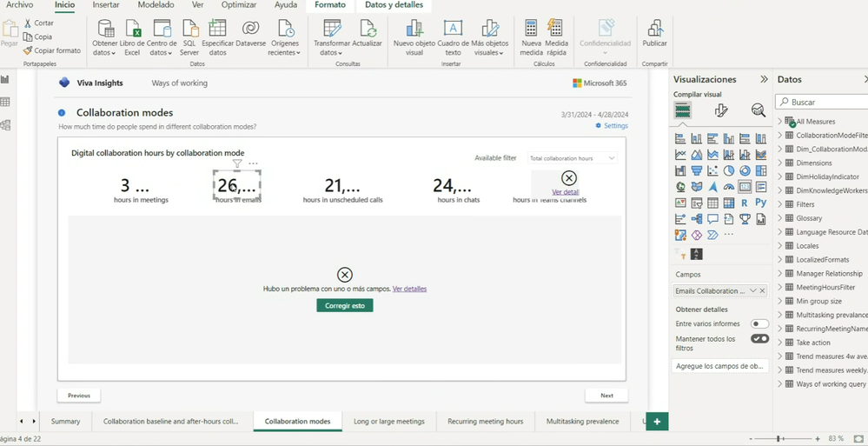Screen dimensions: 868x446
Task: Click filter icon above emails card
Action: pos(237,163)
